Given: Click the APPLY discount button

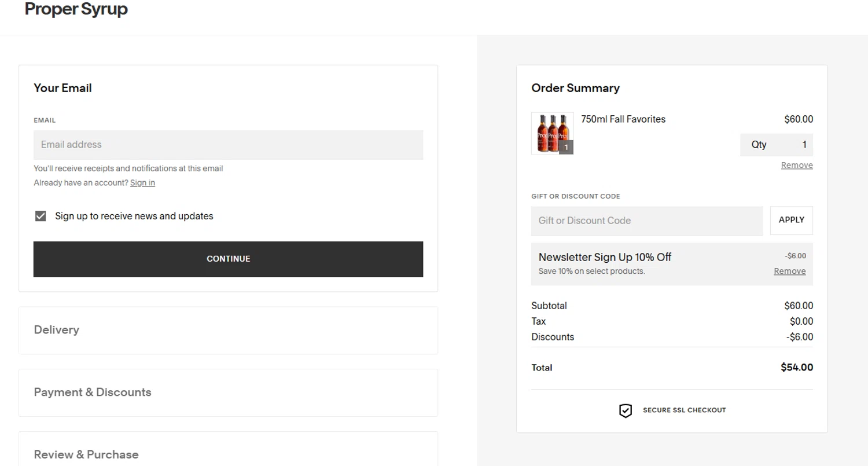Looking at the screenshot, I should click(791, 221).
